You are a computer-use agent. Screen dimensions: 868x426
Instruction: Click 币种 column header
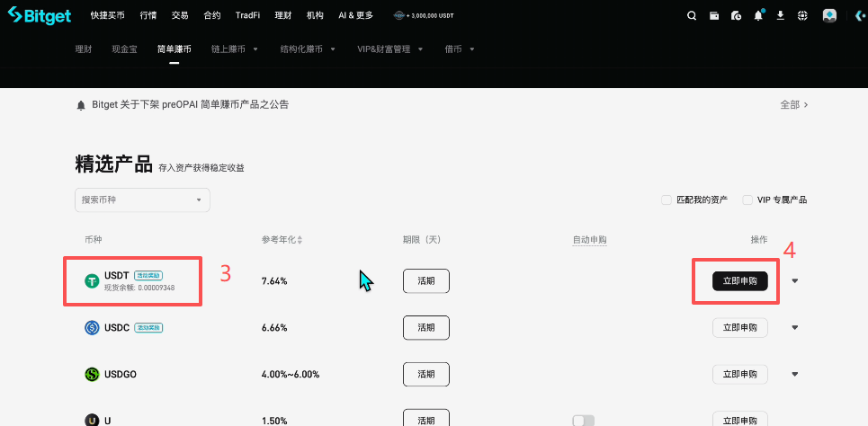94,240
